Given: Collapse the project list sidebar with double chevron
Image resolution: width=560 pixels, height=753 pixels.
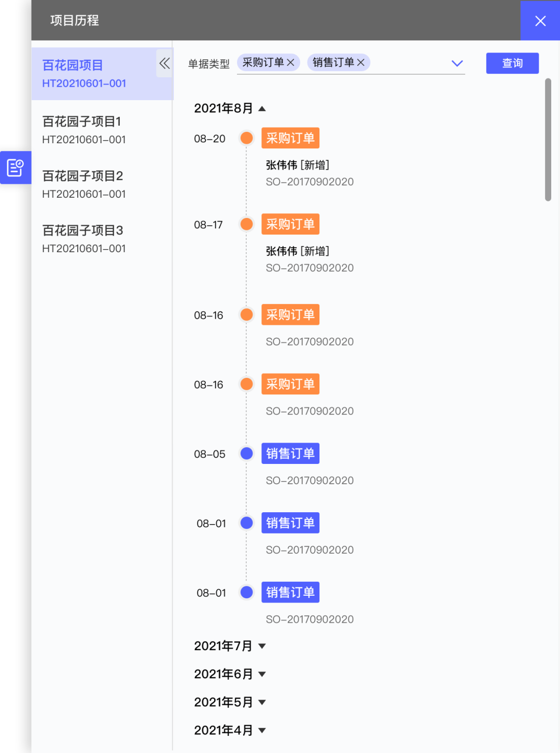Looking at the screenshot, I should 164,63.
